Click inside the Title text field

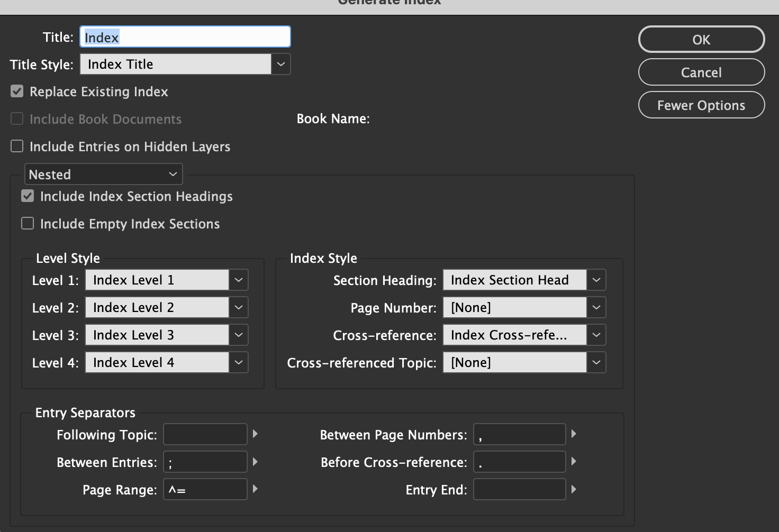pyautogui.click(x=185, y=36)
